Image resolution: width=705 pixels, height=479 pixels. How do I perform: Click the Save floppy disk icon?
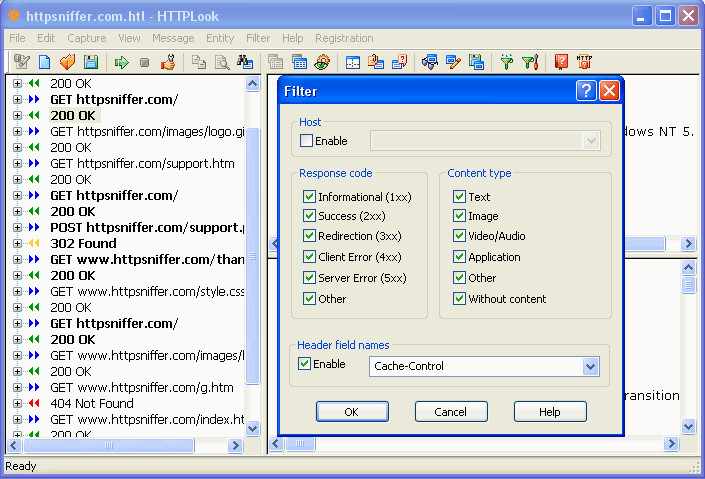point(91,62)
